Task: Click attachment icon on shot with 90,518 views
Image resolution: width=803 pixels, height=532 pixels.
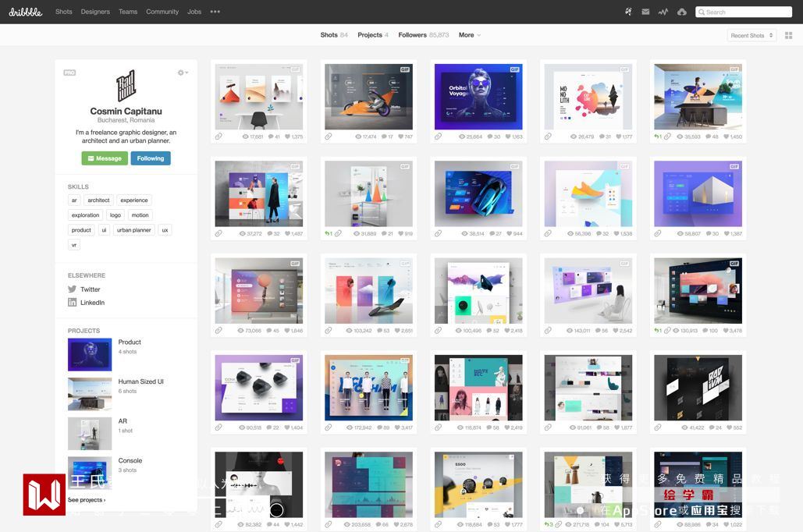Action: click(x=219, y=427)
